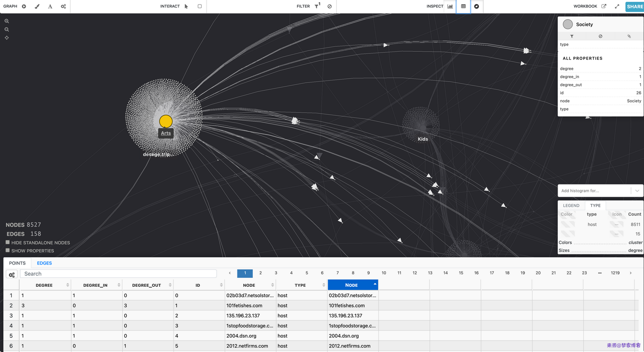Open the Add histogram for dropdown
This screenshot has width=644, height=352.
point(637,191)
